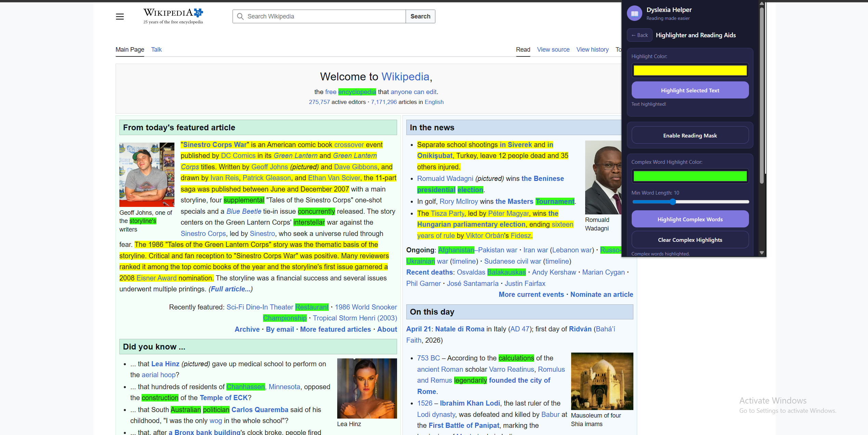Open the green Complex Word Highlight Color swatch
This screenshot has height=435, width=868.
(690, 176)
